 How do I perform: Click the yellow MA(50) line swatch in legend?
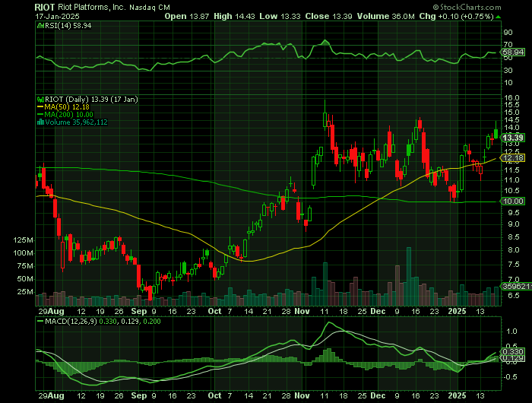tap(40, 107)
